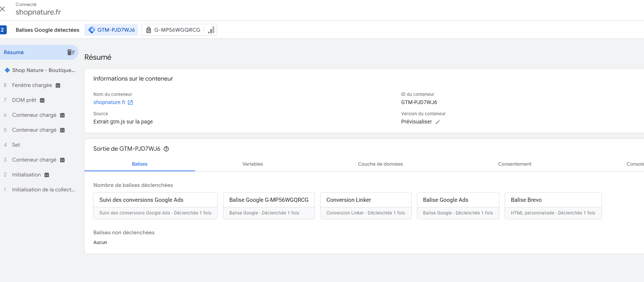Open the shopnature.fr container name link
Viewport: 644px width, 282px height.
click(x=109, y=102)
